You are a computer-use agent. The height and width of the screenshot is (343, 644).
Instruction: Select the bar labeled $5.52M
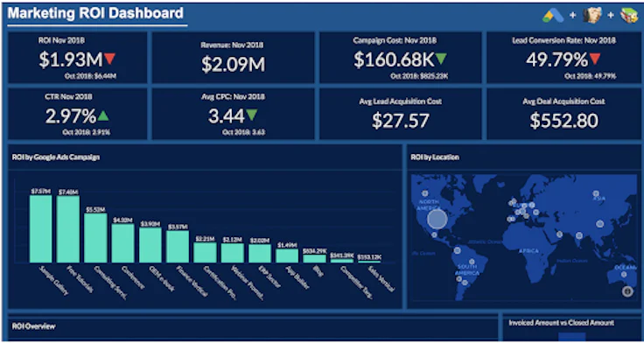(95, 238)
